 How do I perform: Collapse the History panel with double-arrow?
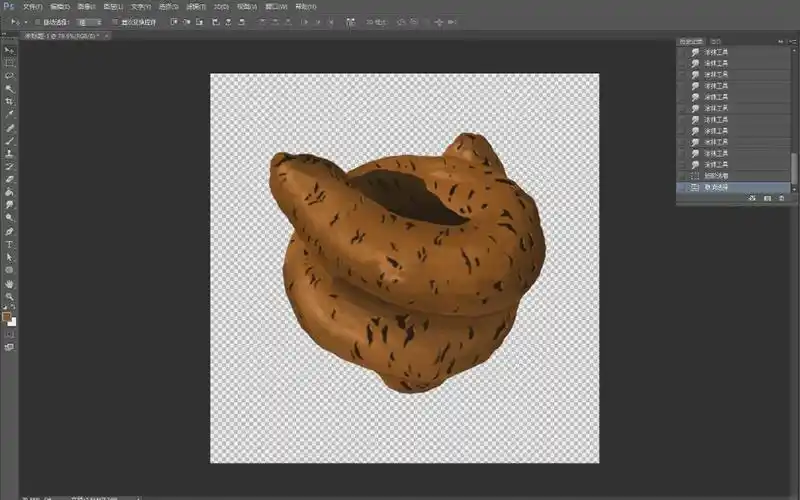[780, 41]
